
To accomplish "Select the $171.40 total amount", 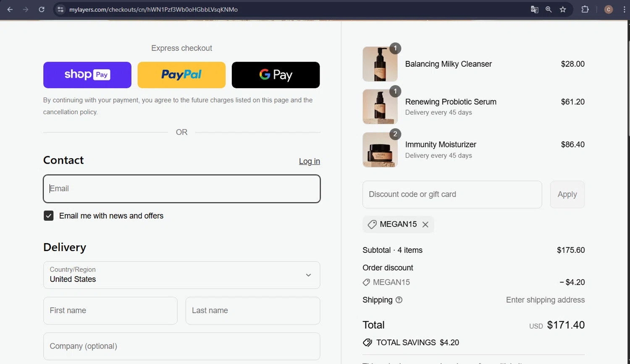I will point(566,325).
